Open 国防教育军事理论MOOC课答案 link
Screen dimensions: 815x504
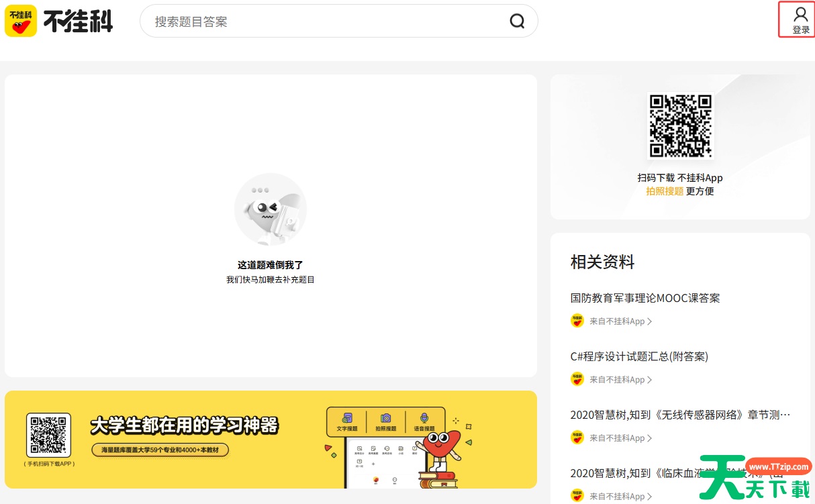(644, 298)
